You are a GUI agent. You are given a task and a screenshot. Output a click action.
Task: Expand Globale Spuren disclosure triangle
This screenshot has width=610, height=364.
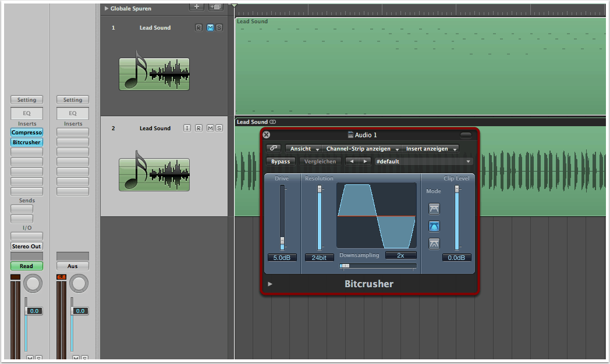pos(106,9)
